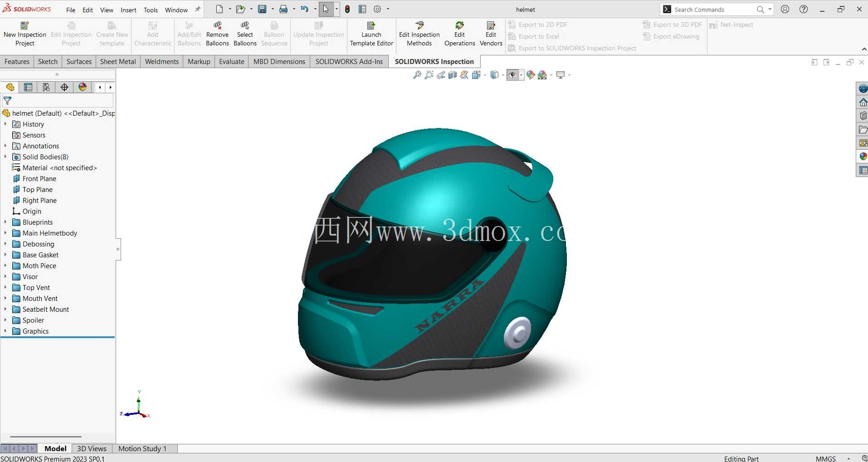
Task: Expand the Visor folder
Action: pos(5,276)
